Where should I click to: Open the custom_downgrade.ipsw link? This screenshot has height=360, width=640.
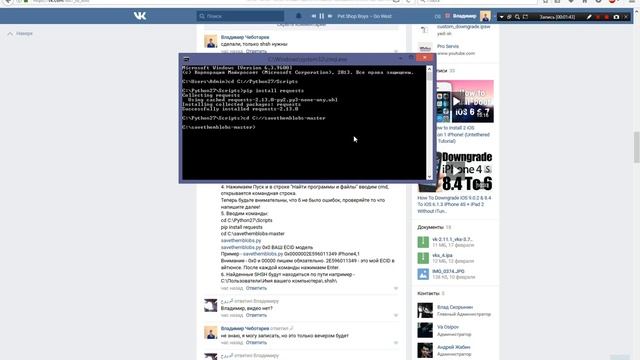tap(463, 27)
